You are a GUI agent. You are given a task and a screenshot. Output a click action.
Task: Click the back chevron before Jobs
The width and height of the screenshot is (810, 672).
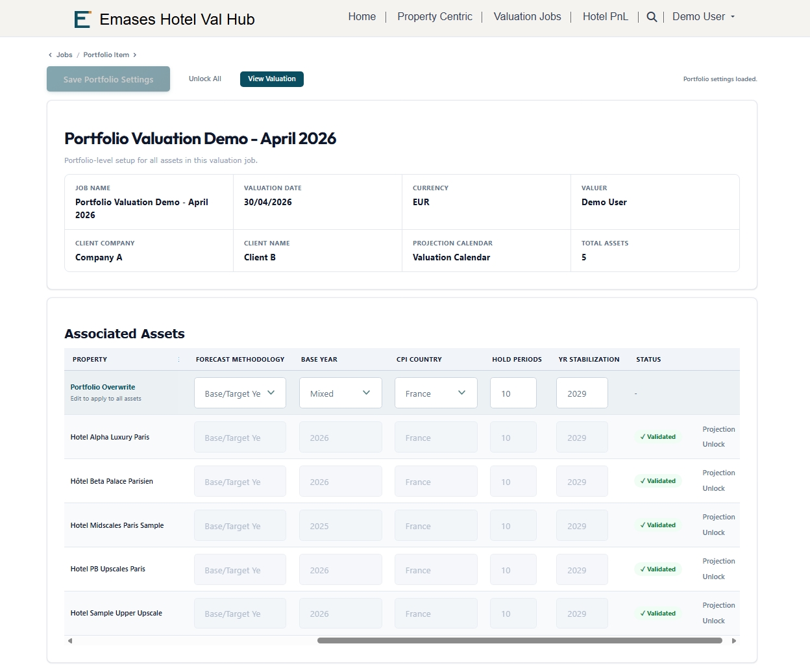click(x=50, y=55)
